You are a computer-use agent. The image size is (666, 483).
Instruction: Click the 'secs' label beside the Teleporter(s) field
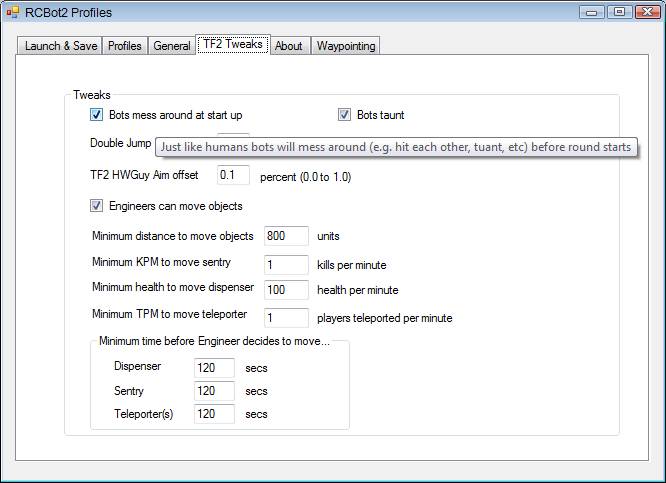tap(256, 414)
